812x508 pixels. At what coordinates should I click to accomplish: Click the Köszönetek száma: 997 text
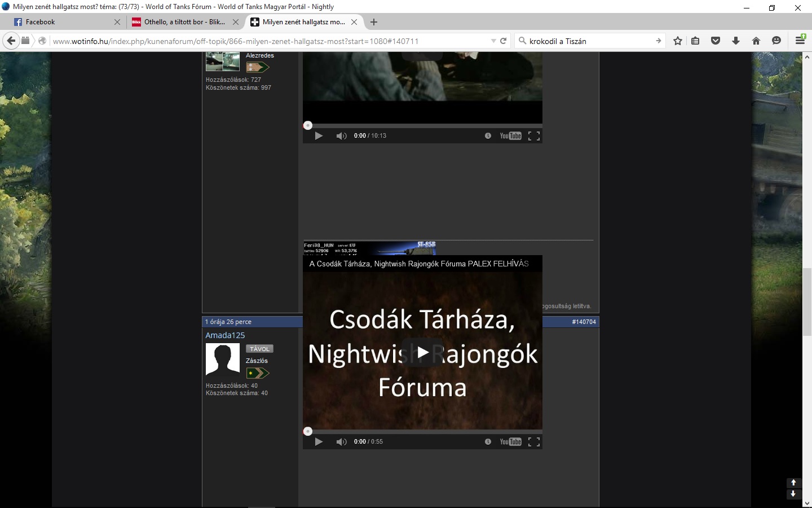(x=239, y=87)
